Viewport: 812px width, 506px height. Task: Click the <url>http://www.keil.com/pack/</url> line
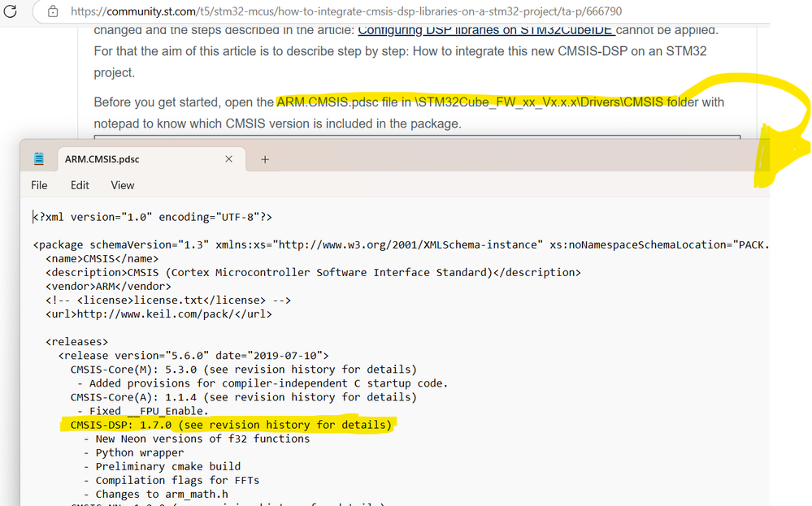[158, 314]
